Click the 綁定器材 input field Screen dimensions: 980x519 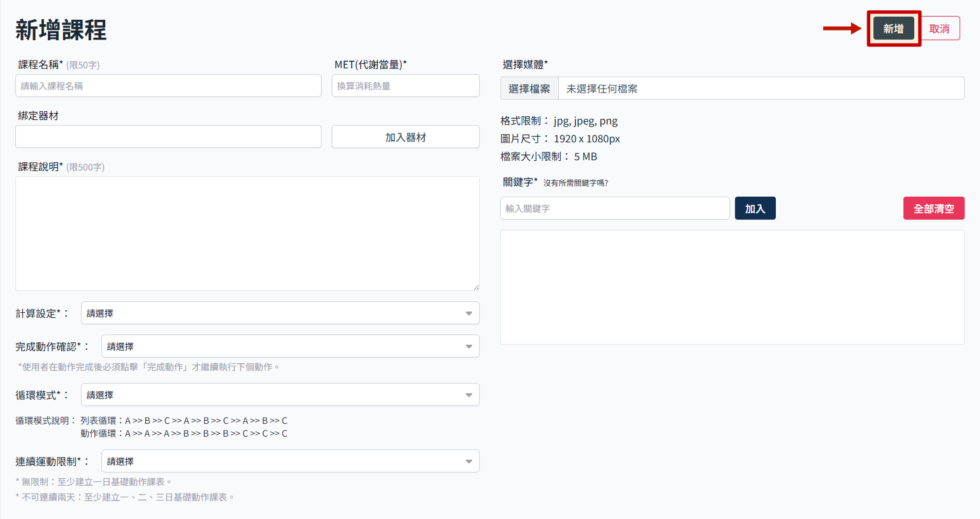point(168,136)
